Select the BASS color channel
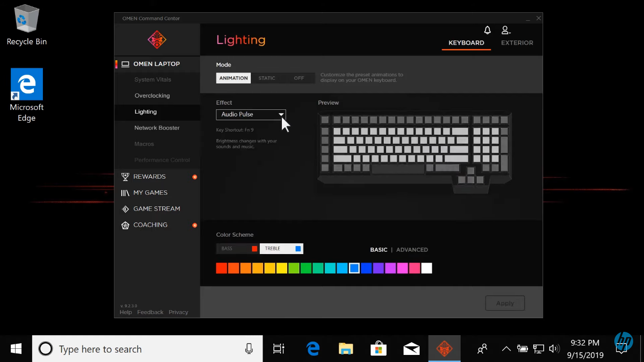Screen dimensions: 644x362 click(238, 248)
